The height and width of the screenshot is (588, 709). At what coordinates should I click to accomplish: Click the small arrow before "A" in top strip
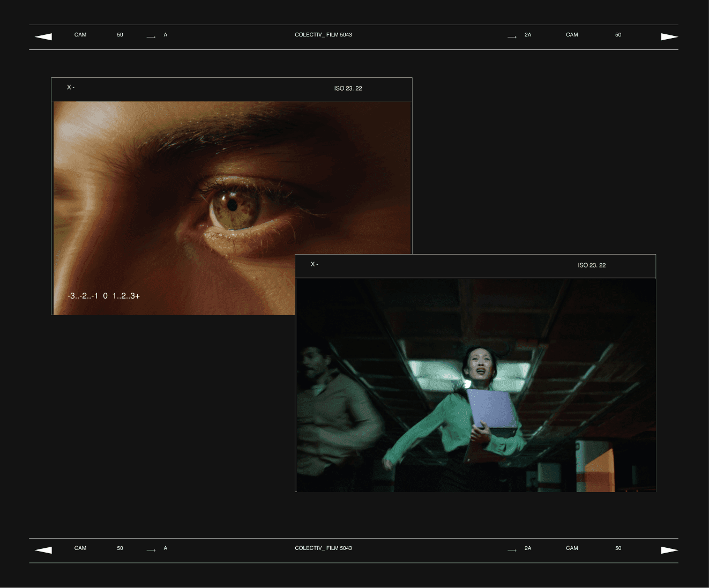point(151,37)
